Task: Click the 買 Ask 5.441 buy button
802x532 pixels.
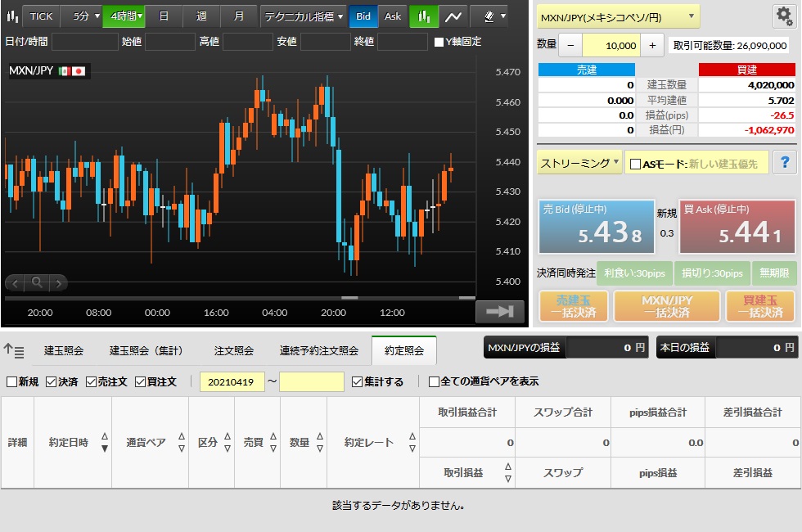Action: pos(737,227)
